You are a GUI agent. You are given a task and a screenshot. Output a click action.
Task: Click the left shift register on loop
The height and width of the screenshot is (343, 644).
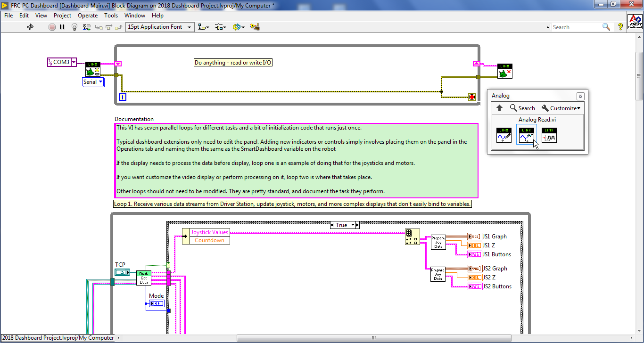(118, 64)
